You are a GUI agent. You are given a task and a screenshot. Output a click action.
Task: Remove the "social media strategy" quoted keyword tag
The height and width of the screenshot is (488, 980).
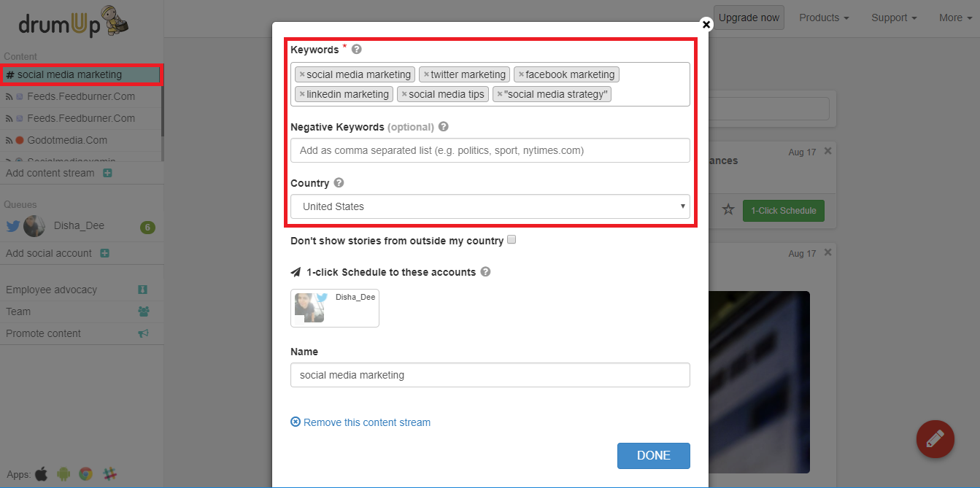[499, 94]
